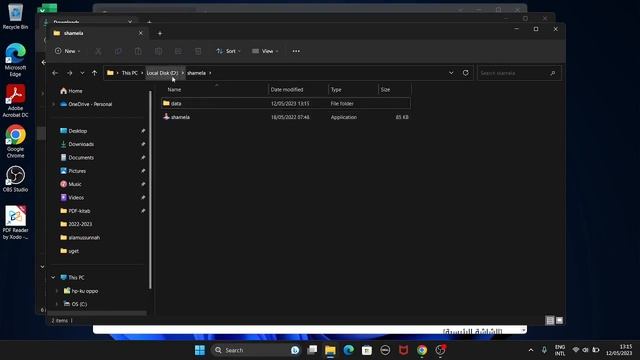This screenshot has width=640, height=360.
Task: Expand hp-ku oppo device node
Action: pyautogui.click(x=57, y=291)
